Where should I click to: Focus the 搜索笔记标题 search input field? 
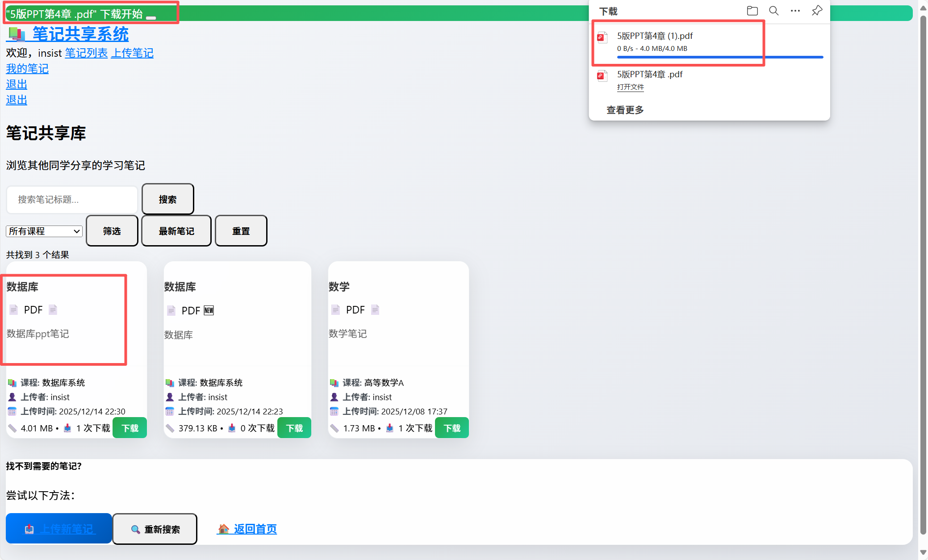[72, 200]
